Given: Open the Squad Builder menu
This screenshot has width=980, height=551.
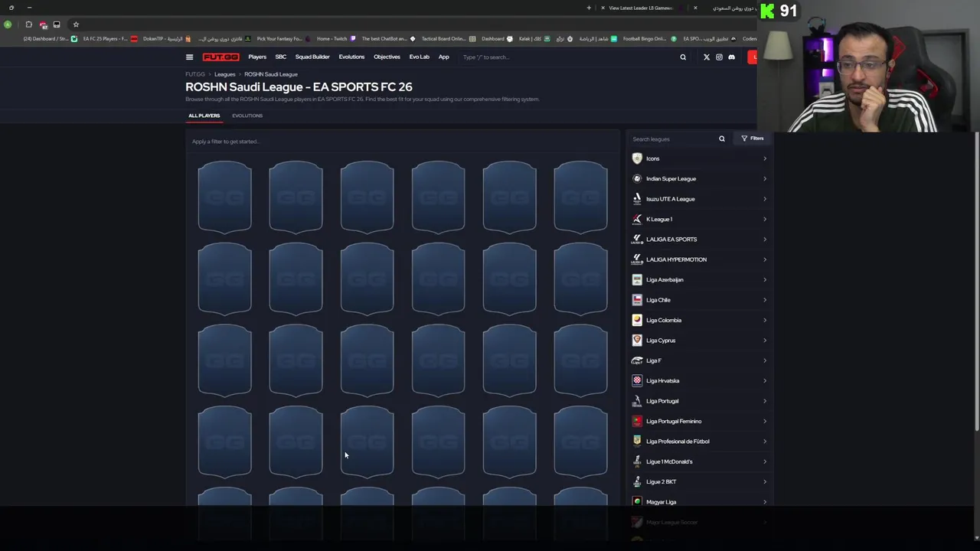Looking at the screenshot, I should (312, 57).
